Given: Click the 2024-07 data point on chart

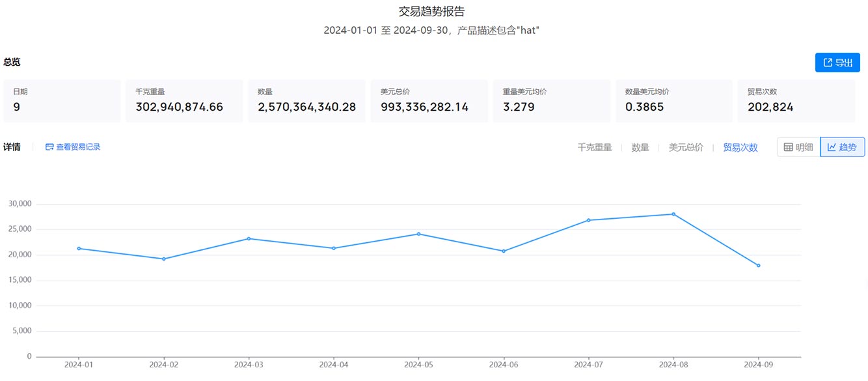Looking at the screenshot, I should (588, 220).
